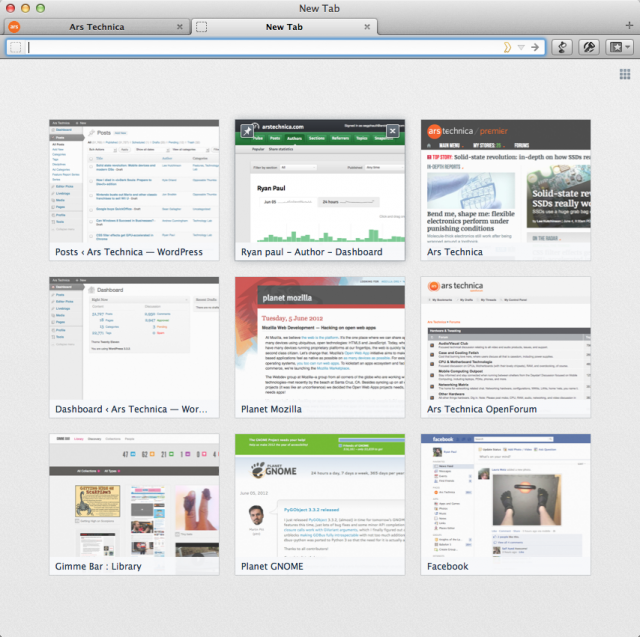This screenshot has width=640, height=637.
Task: Open a new tab with plus button
Action: [x=629, y=25]
